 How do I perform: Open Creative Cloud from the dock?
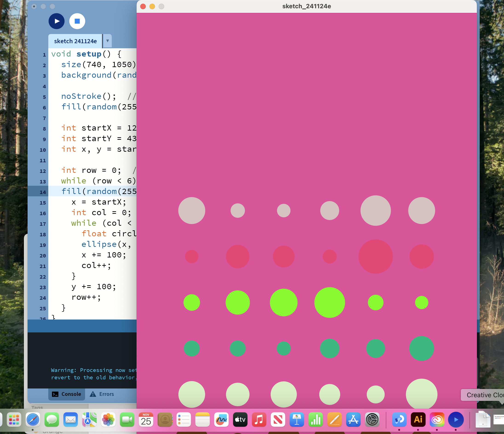[x=437, y=420]
